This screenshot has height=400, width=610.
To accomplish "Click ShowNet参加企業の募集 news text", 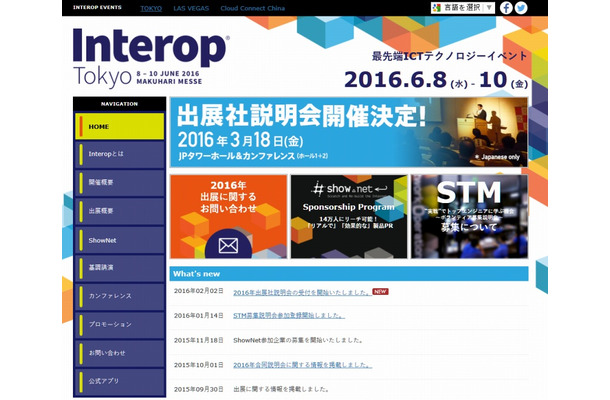I will pos(298,340).
